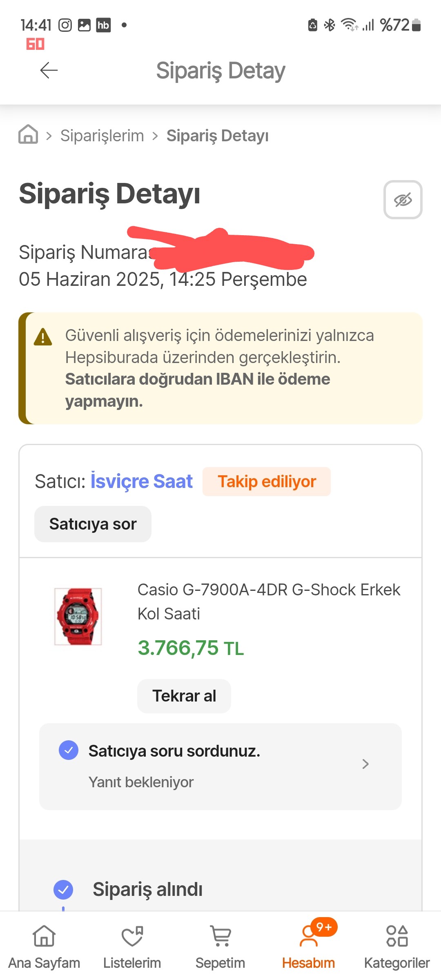Open the Instagram notification icon
Viewport: 441px width, 980px height.
[65, 25]
